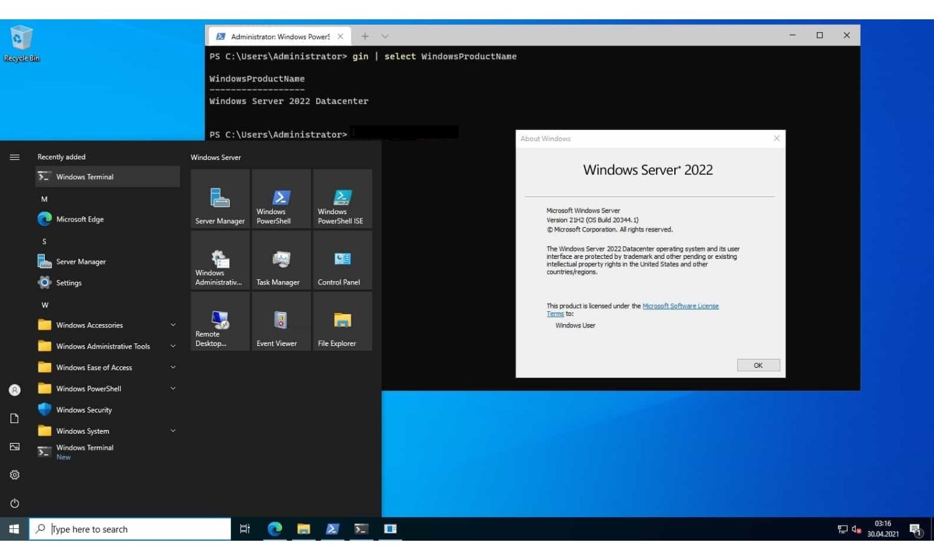Open Terminal new-tab dropdown arrow

(385, 37)
